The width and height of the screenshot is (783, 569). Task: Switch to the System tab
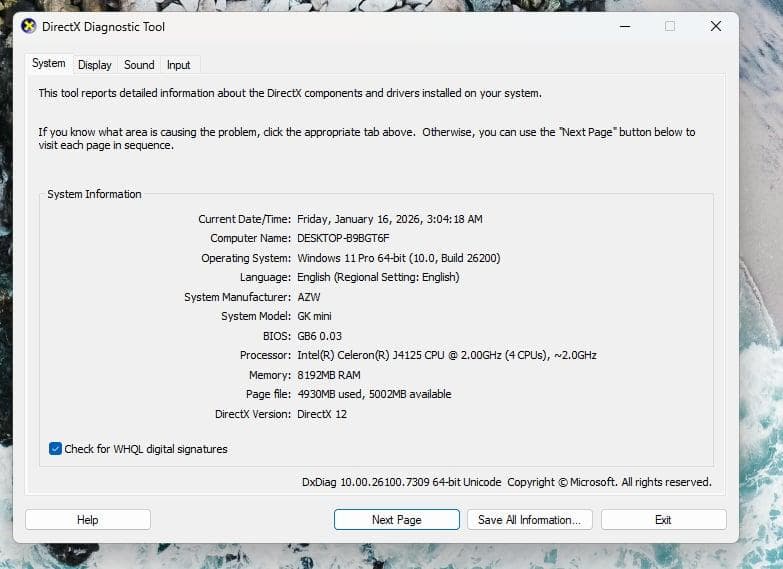click(48, 64)
